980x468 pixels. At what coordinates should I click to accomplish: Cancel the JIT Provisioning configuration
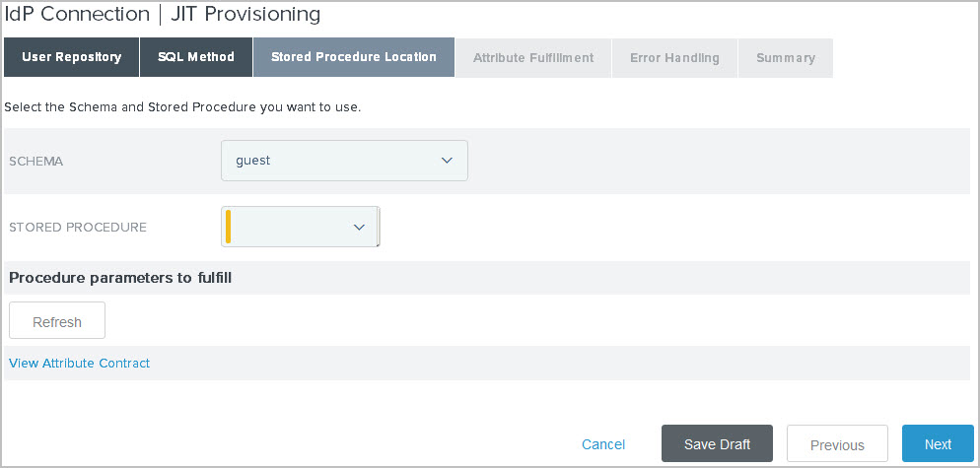603,444
